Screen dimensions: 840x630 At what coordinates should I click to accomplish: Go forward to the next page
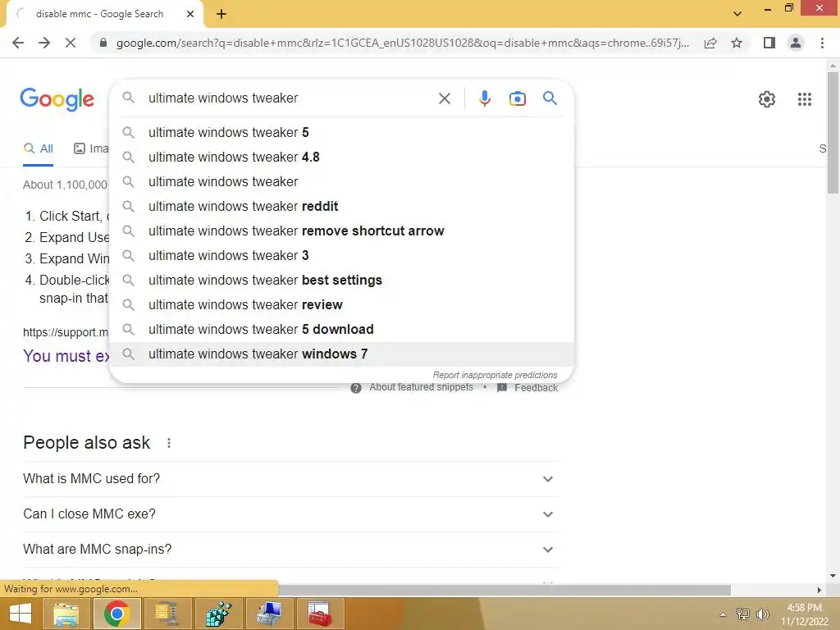point(44,43)
